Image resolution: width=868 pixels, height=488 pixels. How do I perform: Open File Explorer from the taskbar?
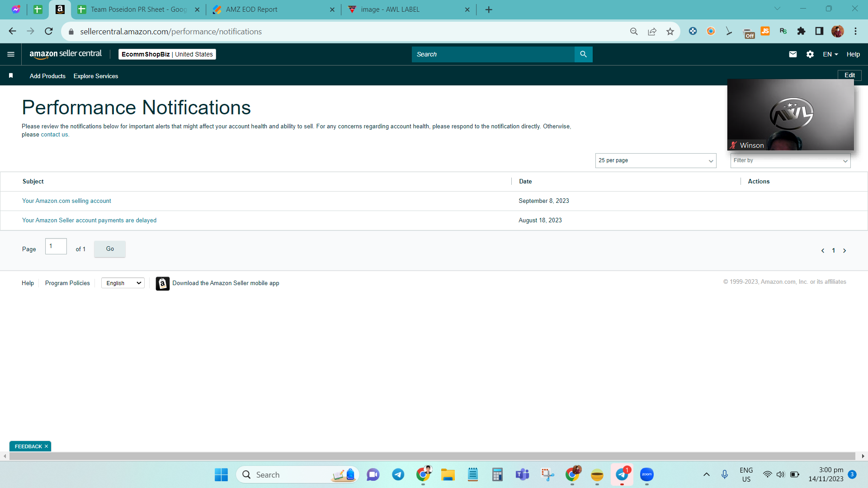448,474
